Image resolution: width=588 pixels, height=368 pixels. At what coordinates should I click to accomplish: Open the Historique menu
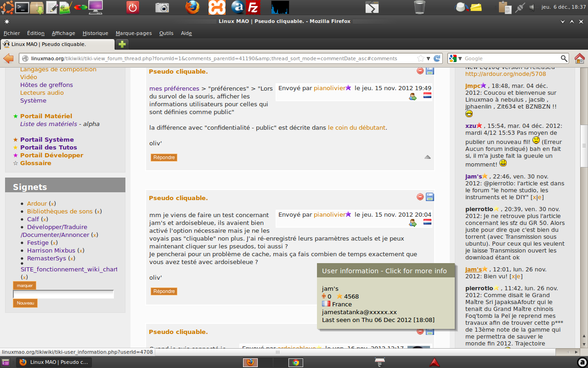(x=96, y=33)
